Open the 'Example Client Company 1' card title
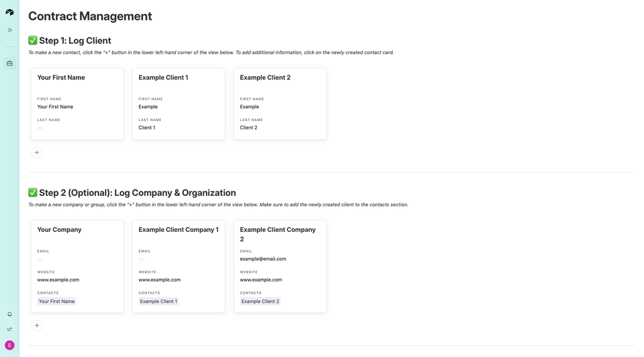Image resolution: width=644 pixels, height=357 pixels. point(178,229)
